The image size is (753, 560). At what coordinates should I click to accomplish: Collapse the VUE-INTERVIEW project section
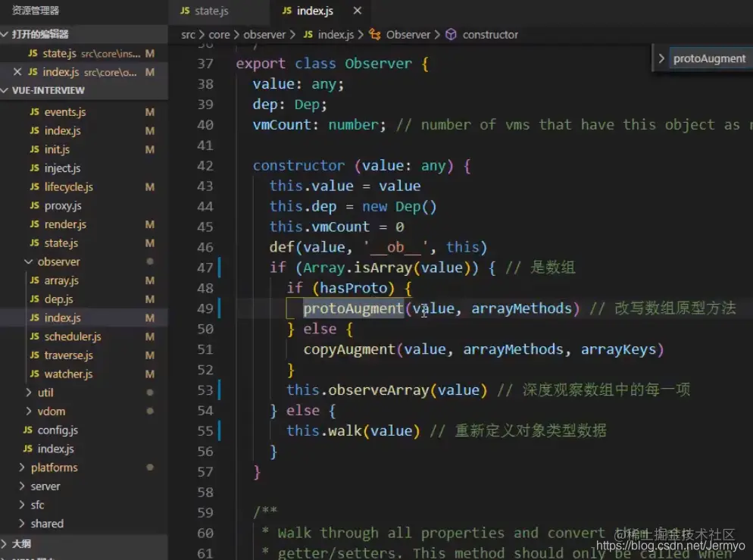click(x=5, y=90)
